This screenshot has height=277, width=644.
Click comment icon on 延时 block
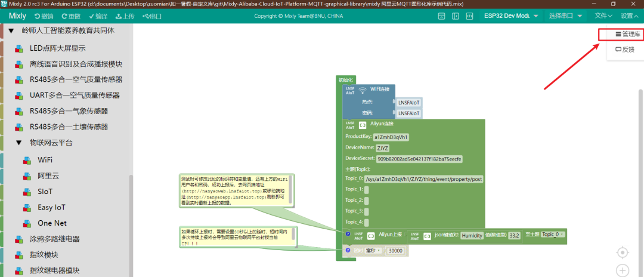348,250
